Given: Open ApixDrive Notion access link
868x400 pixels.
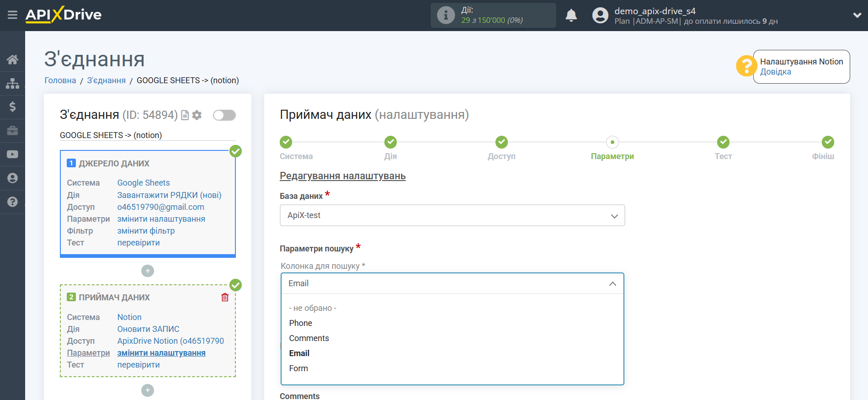Looking at the screenshot, I should (x=170, y=341).
